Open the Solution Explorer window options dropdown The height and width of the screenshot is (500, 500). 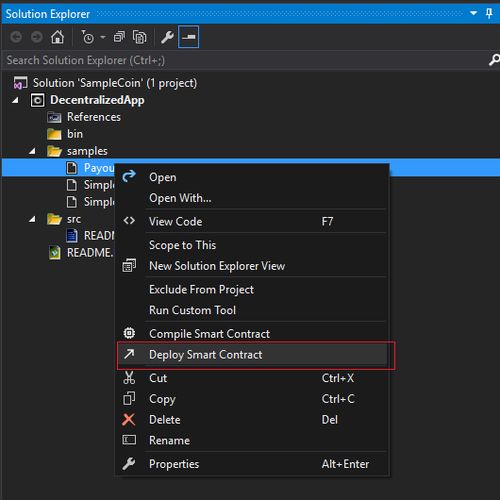pyautogui.click(x=473, y=13)
